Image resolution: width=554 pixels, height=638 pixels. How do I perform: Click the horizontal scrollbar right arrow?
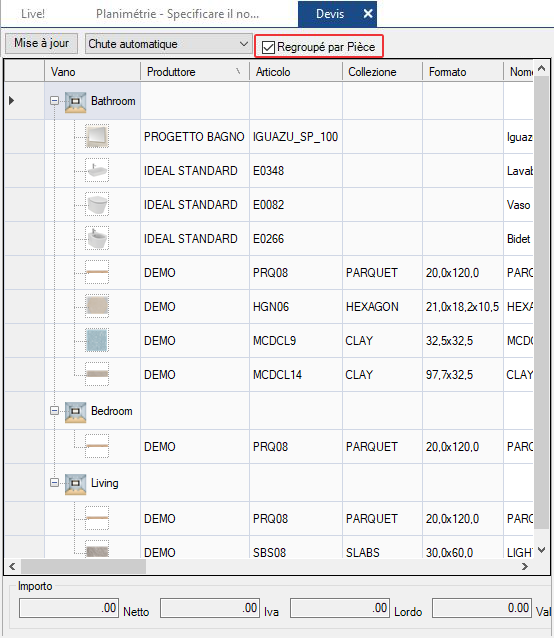pos(525,566)
